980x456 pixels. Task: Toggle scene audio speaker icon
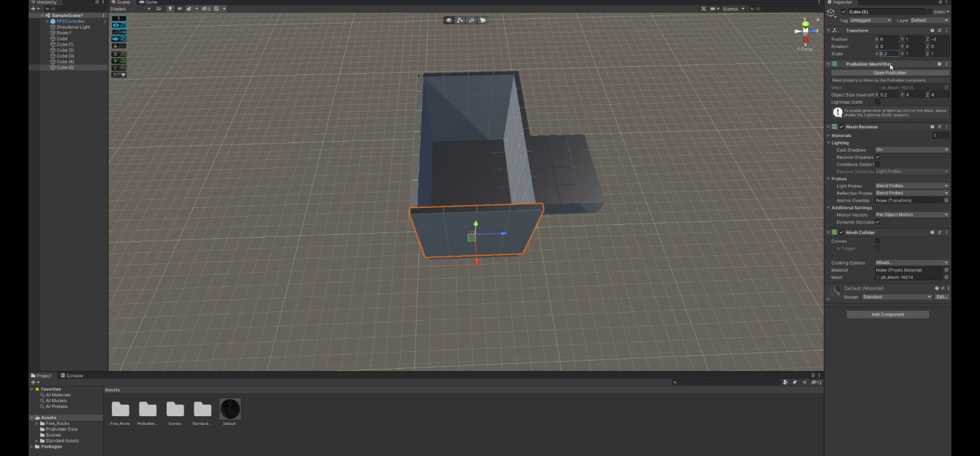click(x=180, y=9)
